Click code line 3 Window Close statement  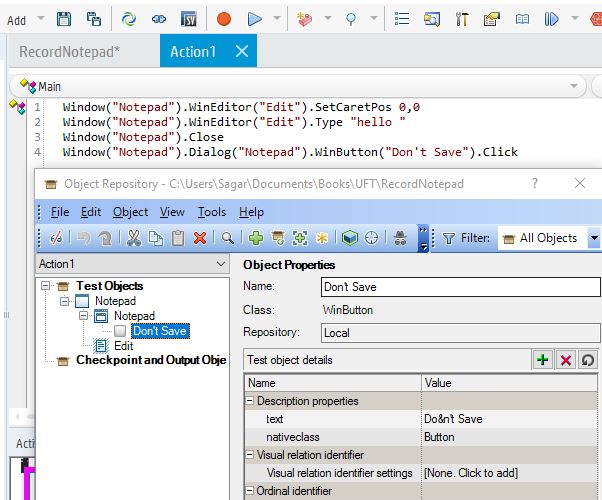pos(143,137)
